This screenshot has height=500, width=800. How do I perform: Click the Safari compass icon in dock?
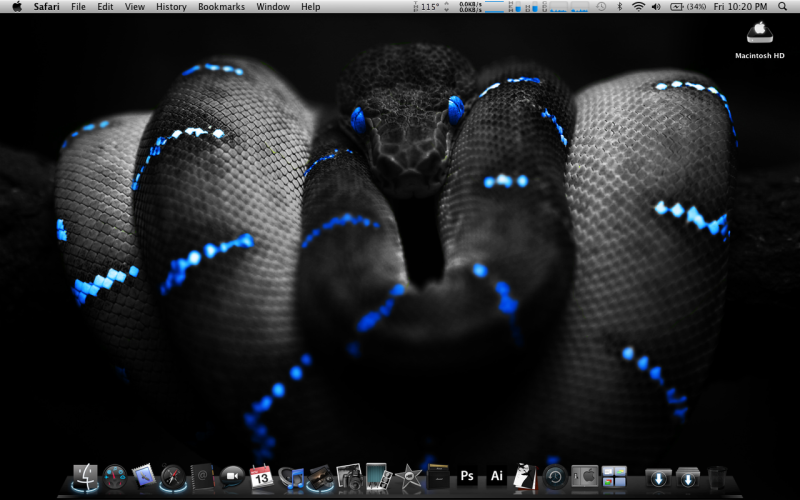[x=173, y=478]
